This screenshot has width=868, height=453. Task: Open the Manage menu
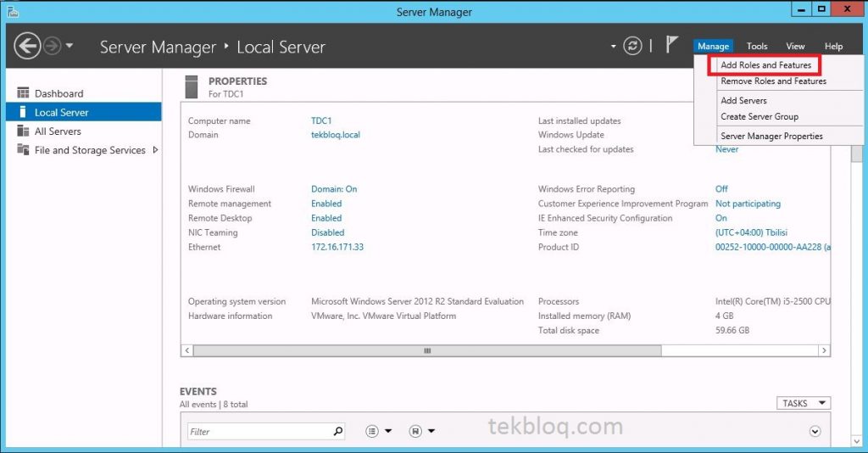[713, 46]
